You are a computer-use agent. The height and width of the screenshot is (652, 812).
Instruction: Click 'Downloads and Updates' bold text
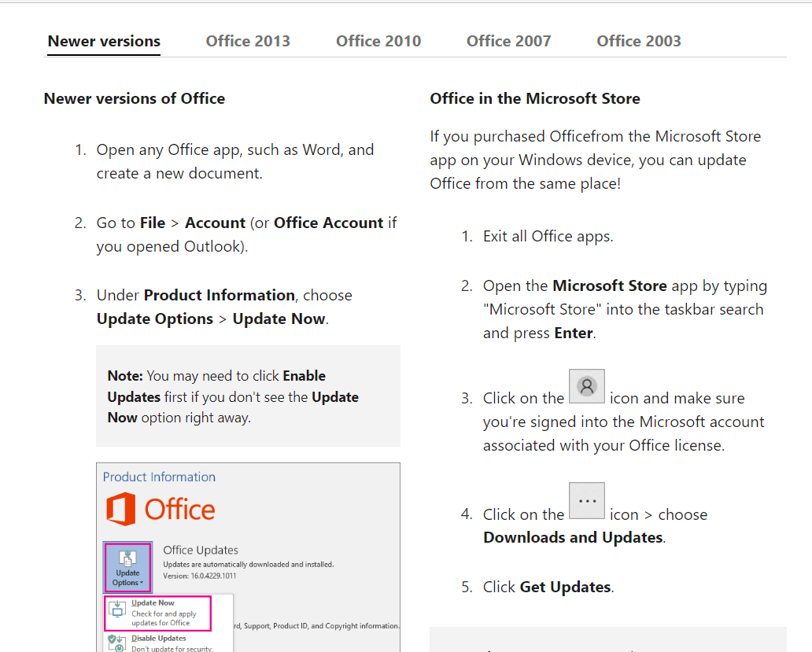pyautogui.click(x=574, y=537)
